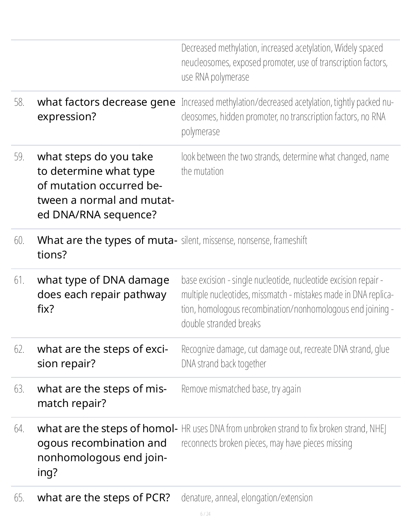Viewport: 411px width, 532px height.
Task: Click the '6 / 24' page indicator
Action: click(x=205, y=514)
